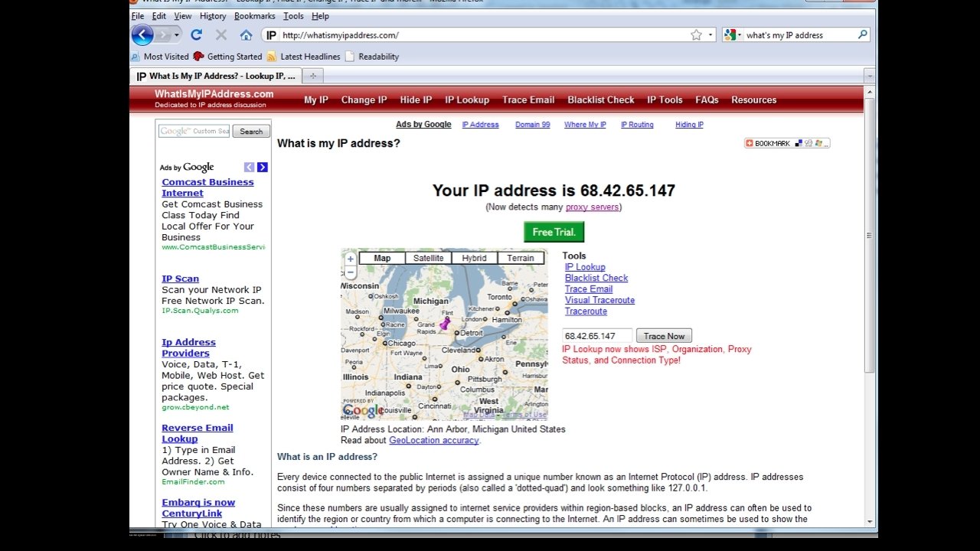980x551 pixels.
Task: Open Hide IP in the site navigation
Action: (416, 100)
